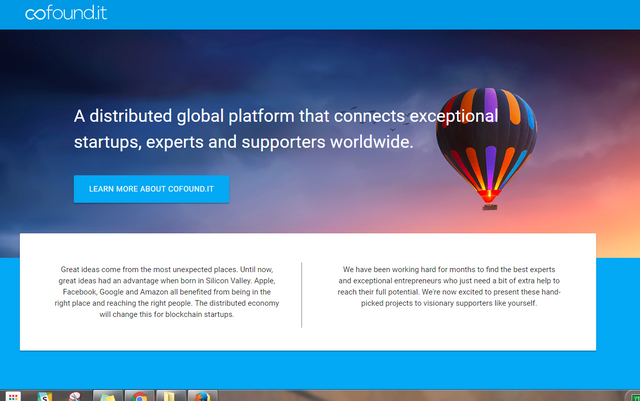640x401 pixels.
Task: Open Mozilla Firefox from the taskbar
Action: [202, 396]
